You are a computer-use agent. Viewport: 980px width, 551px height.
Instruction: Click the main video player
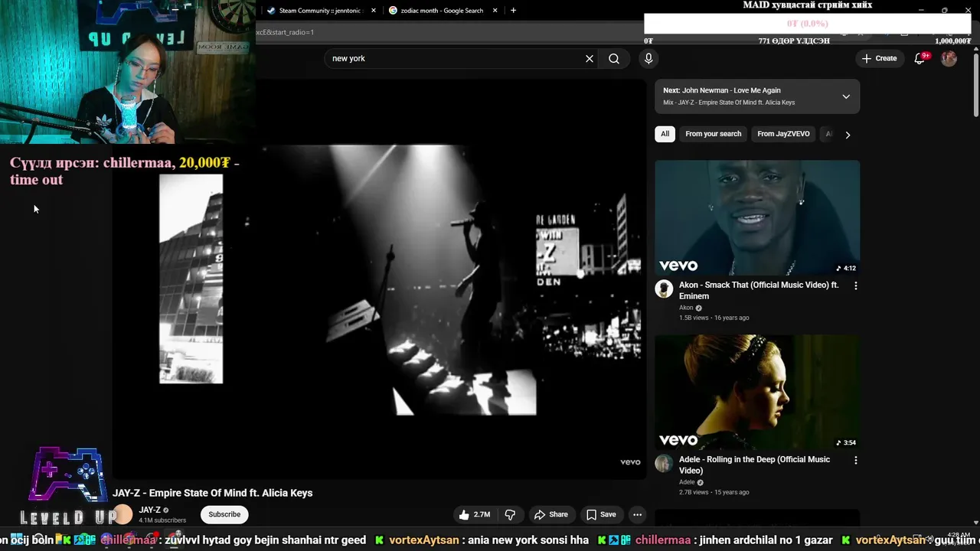380,279
